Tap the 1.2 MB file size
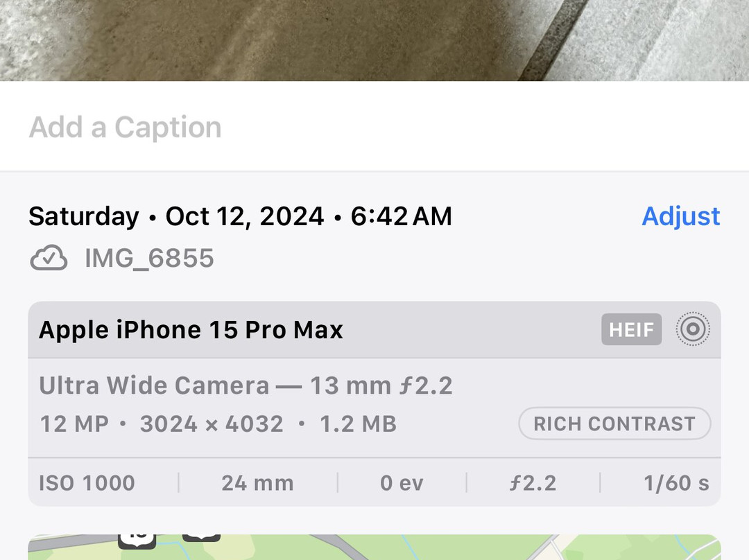 click(x=358, y=424)
